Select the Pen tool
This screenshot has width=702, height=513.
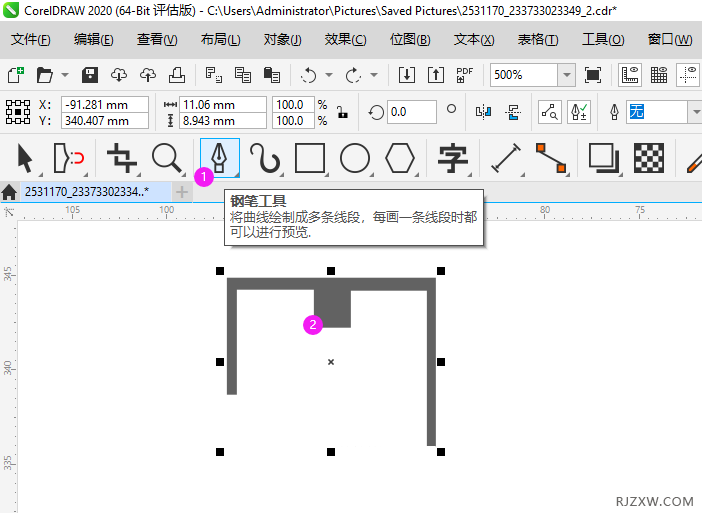click(219, 158)
